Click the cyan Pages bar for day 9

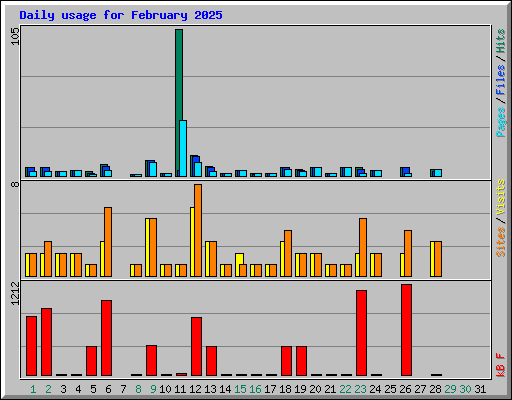click(153, 170)
